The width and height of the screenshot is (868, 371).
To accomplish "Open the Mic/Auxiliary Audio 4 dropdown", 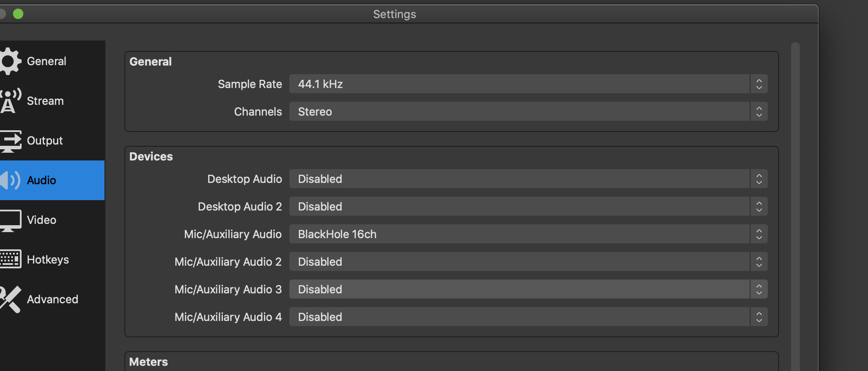I will coord(528,317).
